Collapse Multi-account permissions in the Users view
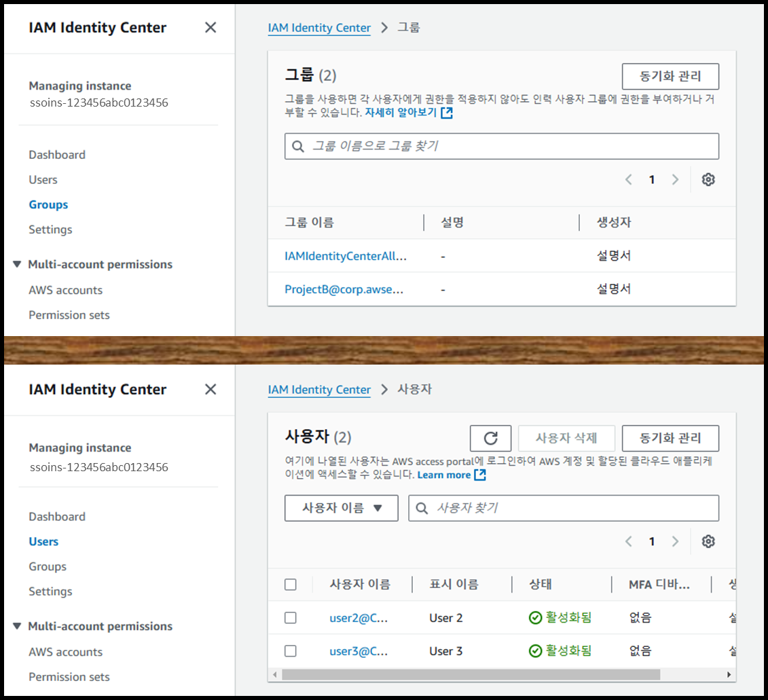Screen dimensions: 768x700 17,626
